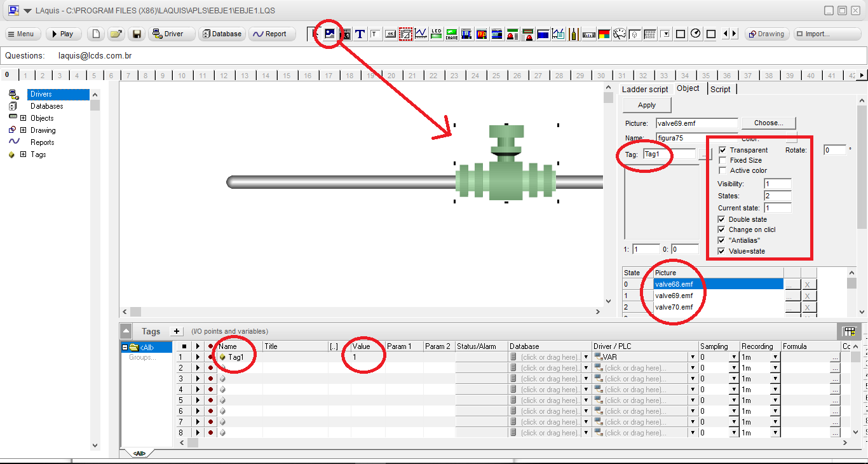Expand the Drawing tree node
Image resolution: width=868 pixels, height=464 pixels.
[24, 130]
